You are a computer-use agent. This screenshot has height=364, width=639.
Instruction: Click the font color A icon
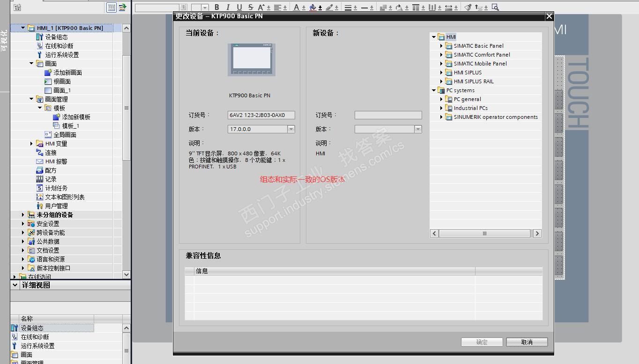[297, 7]
